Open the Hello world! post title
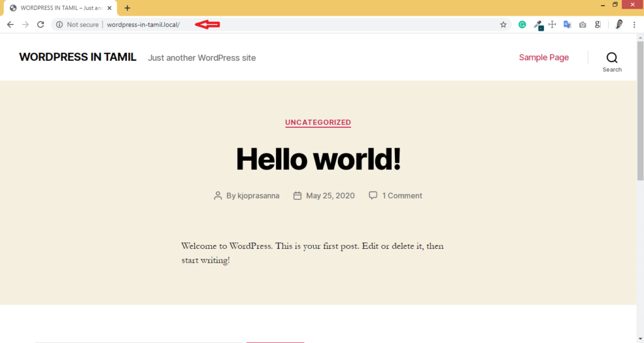This screenshot has height=343, width=644. tap(318, 159)
